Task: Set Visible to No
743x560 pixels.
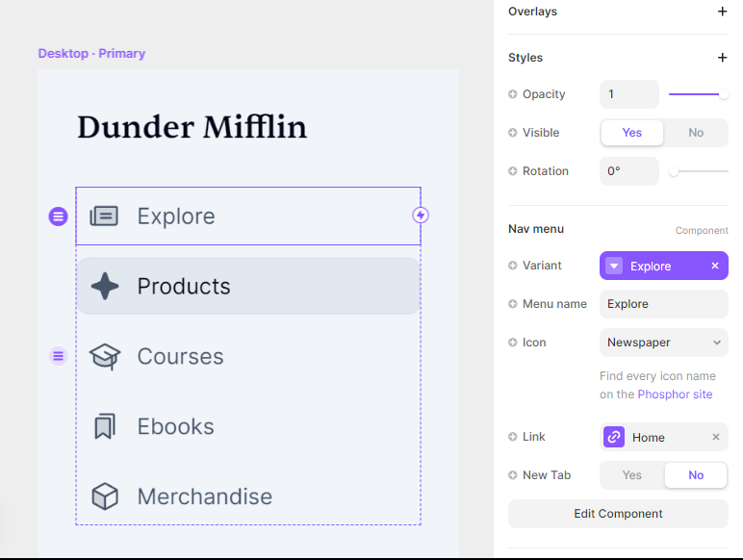Action: tap(696, 133)
